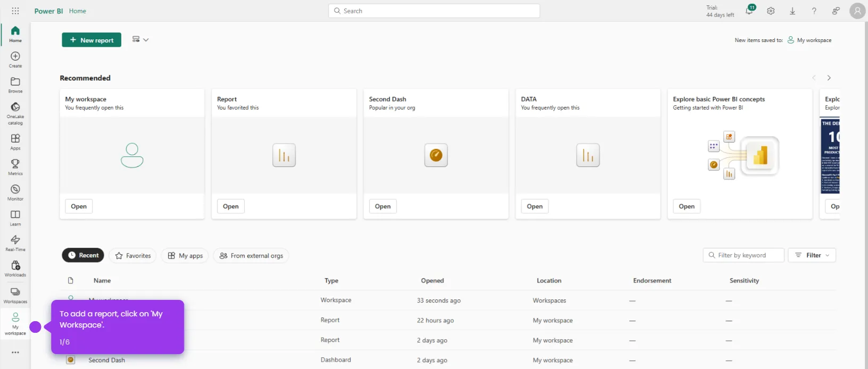This screenshot has width=868, height=369.
Task: Open the account profile avatar
Action: click(x=857, y=11)
